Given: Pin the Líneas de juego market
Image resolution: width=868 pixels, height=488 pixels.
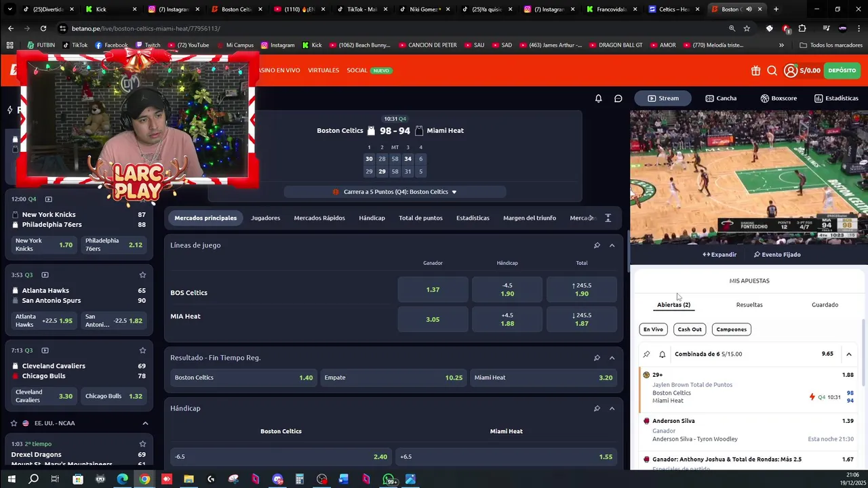Looking at the screenshot, I should pyautogui.click(x=597, y=245).
